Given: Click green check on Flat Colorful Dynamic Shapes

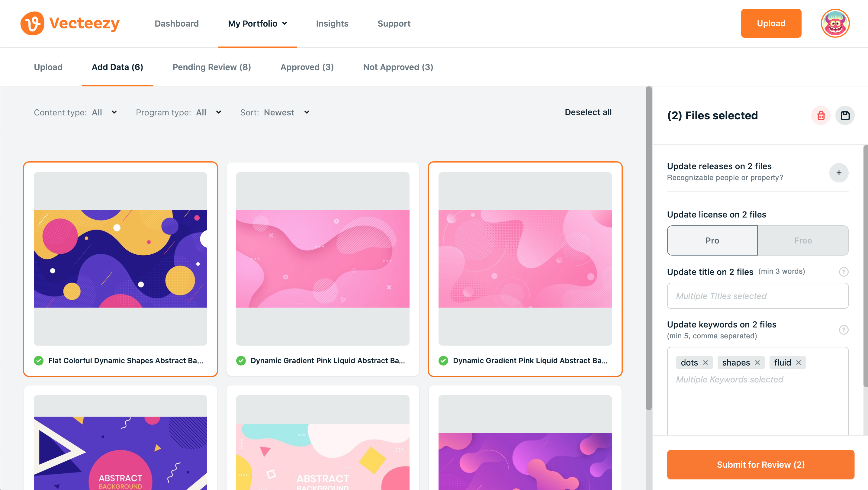Looking at the screenshot, I should tap(39, 361).
